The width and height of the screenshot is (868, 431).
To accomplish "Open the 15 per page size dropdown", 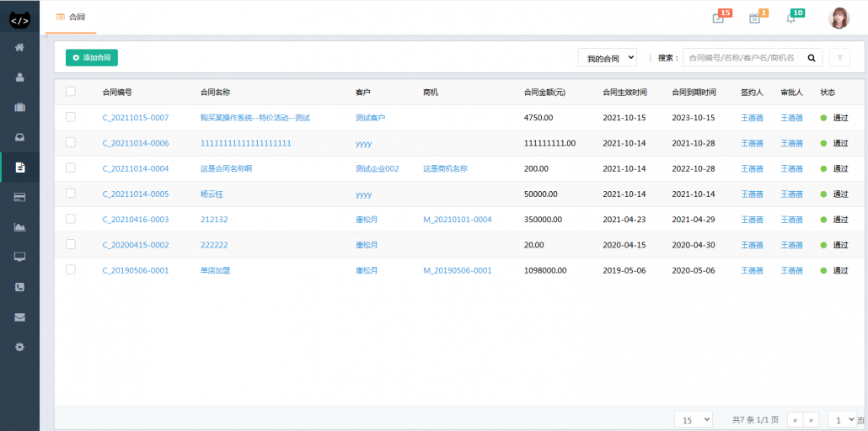I will (x=694, y=419).
